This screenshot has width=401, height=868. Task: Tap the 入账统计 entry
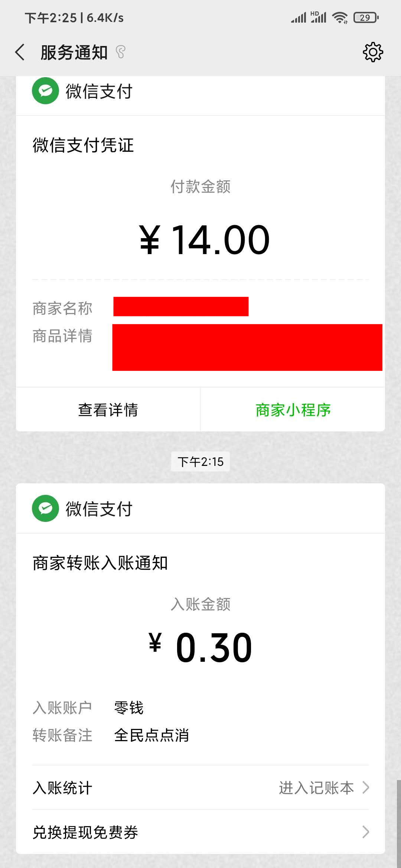point(62,788)
